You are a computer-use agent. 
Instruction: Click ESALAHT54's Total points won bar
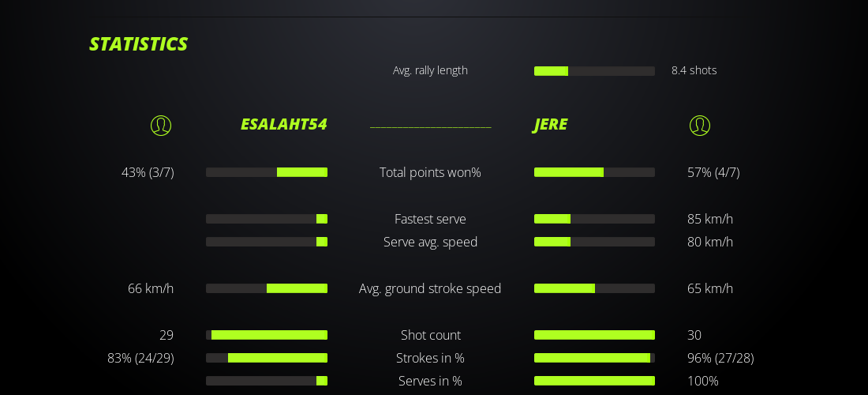coord(267,172)
